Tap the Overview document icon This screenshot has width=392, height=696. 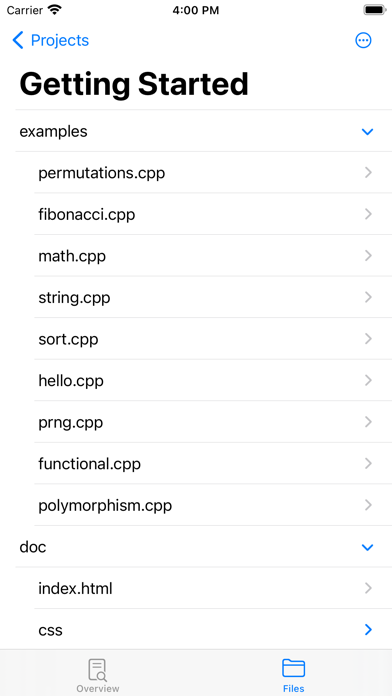(x=98, y=670)
